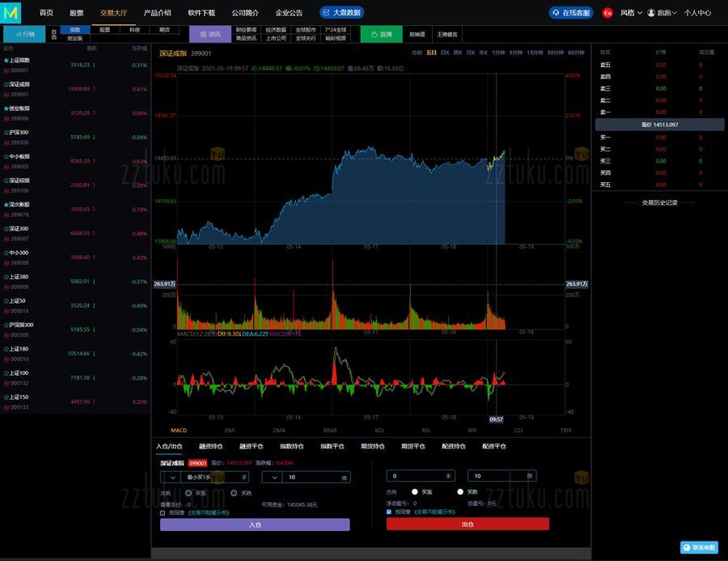Click the user avatar icon next to 跑跑
Image resolution: width=728 pixels, height=561 pixels.
tap(651, 13)
